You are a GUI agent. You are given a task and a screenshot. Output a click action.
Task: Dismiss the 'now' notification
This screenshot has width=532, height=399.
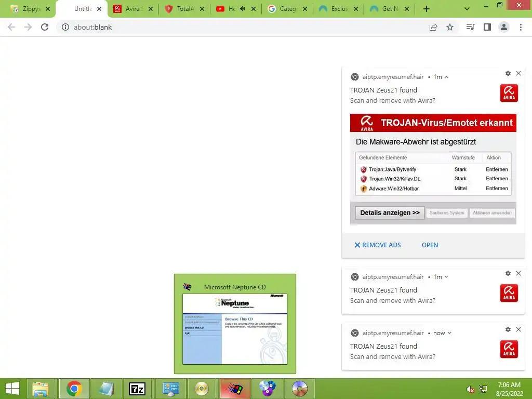tap(518, 329)
